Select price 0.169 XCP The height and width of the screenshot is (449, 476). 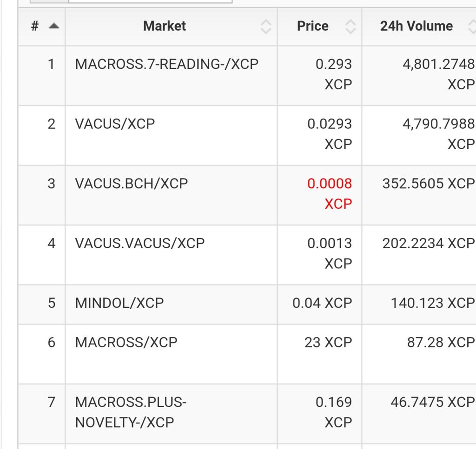pos(334,412)
